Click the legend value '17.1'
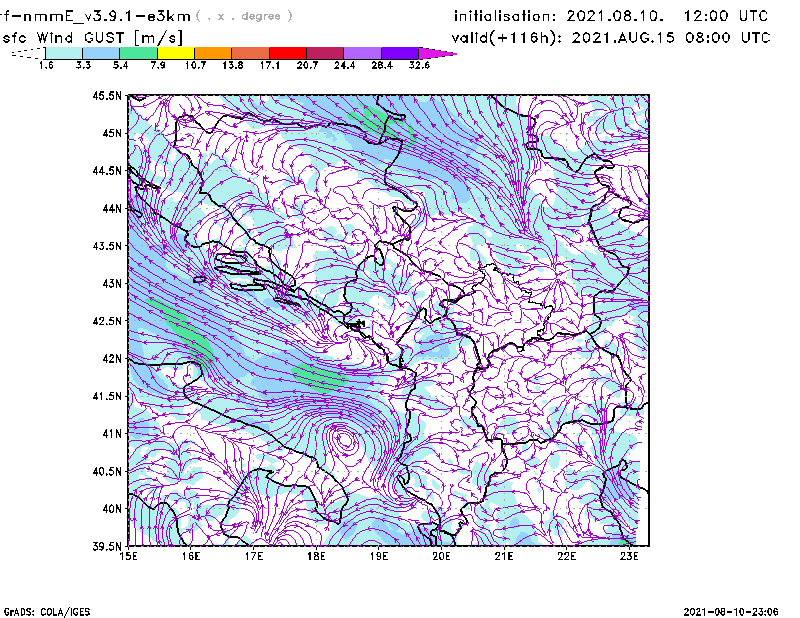 point(269,65)
